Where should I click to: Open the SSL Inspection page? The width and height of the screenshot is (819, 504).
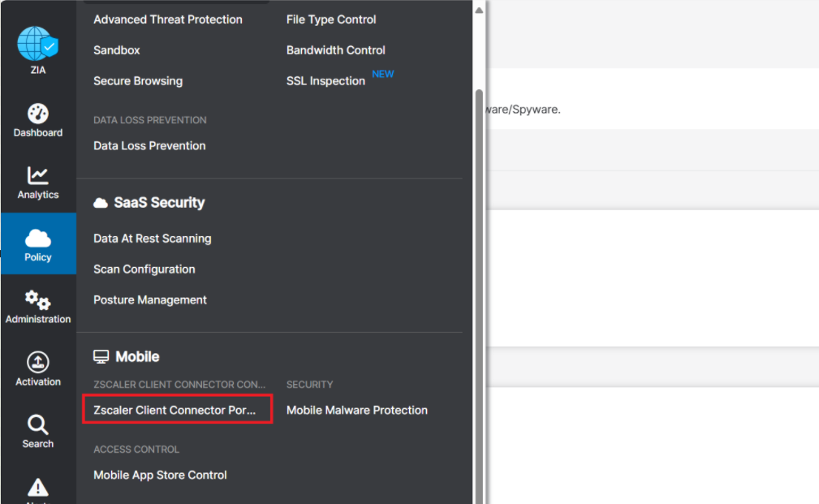click(325, 80)
